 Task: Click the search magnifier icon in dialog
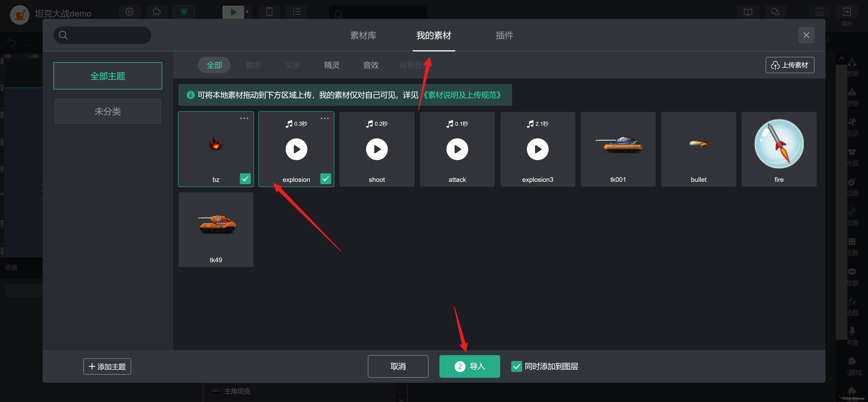(x=63, y=35)
